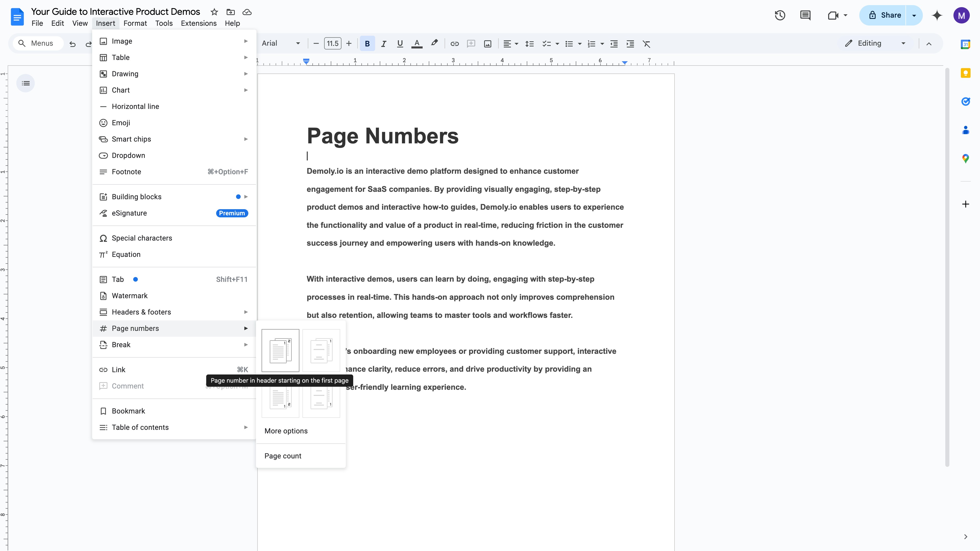Open the Arial font dropdown
Screen dimensions: 980x551
click(281, 43)
